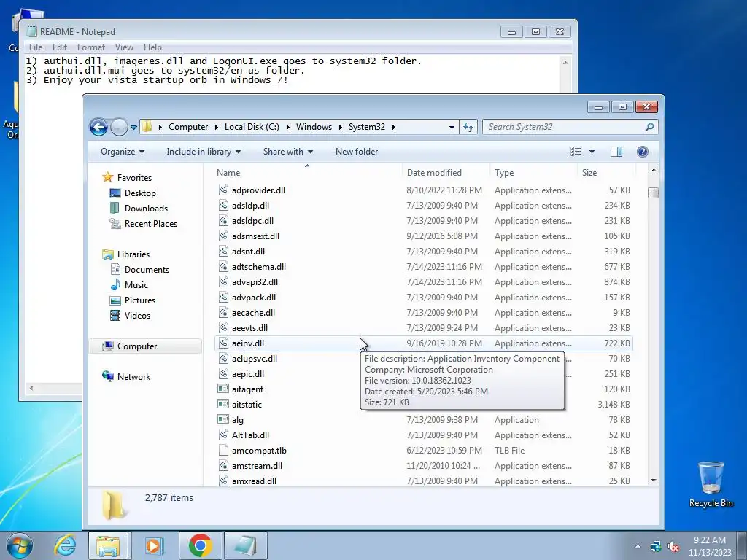Viewport: 747px width, 560px height.
Task: Click the Explorer Forward arrow button
Action: [x=119, y=127]
